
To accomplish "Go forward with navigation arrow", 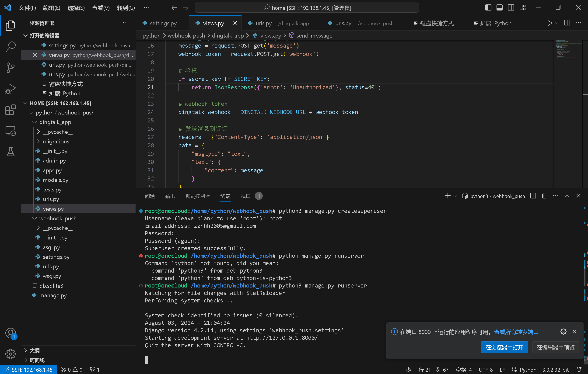I will pyautogui.click(x=186, y=8).
